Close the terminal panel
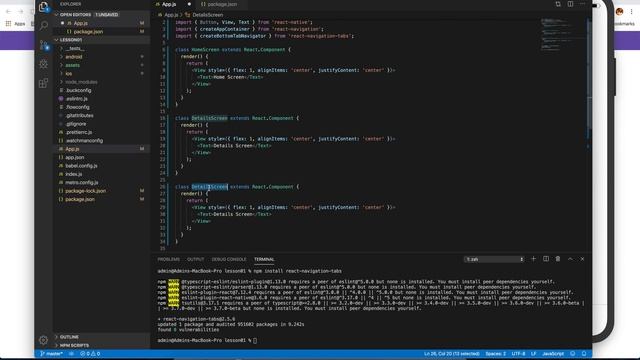Image resolution: width=640 pixels, height=360 pixels. [582, 259]
